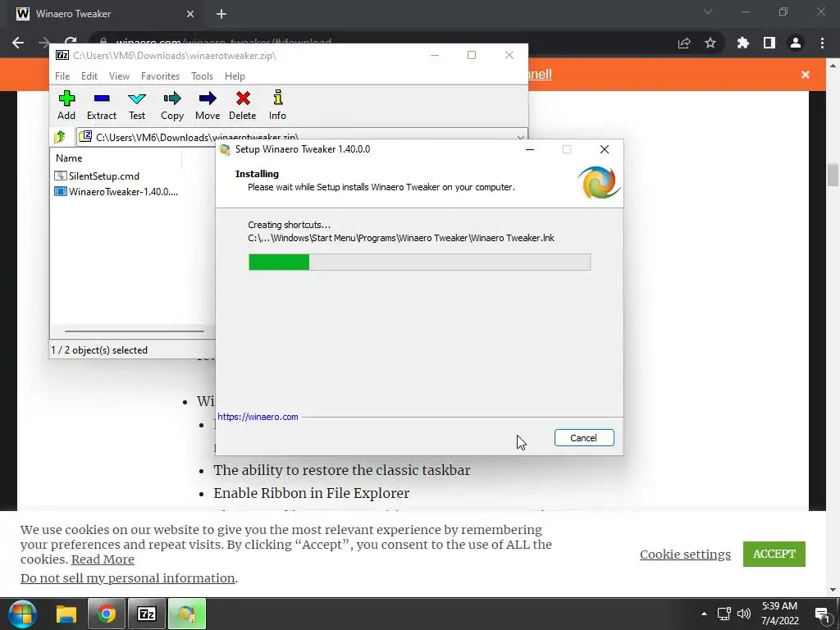Image resolution: width=840 pixels, height=630 pixels.
Task: Click the Move arrow icon in 7-Zip
Action: click(208, 98)
